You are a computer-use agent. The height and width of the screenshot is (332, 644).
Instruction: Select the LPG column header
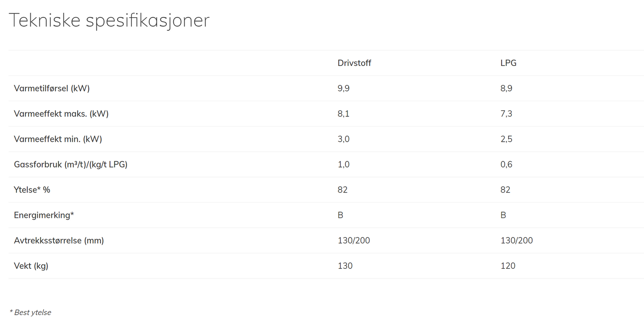[x=508, y=63]
